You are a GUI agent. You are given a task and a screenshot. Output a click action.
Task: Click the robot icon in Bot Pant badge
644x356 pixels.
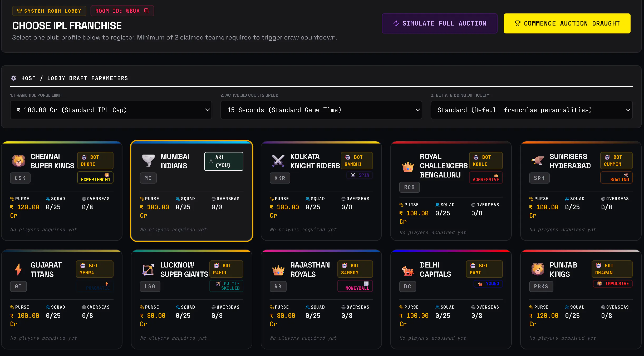pos(473,266)
